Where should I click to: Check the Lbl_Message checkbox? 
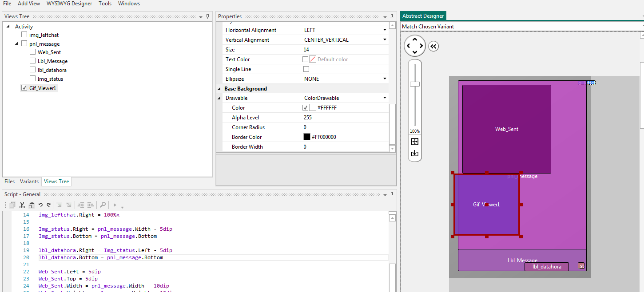click(x=33, y=61)
